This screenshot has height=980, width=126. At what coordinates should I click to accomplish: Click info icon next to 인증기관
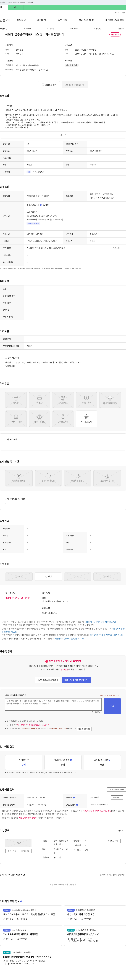click(74, 797)
